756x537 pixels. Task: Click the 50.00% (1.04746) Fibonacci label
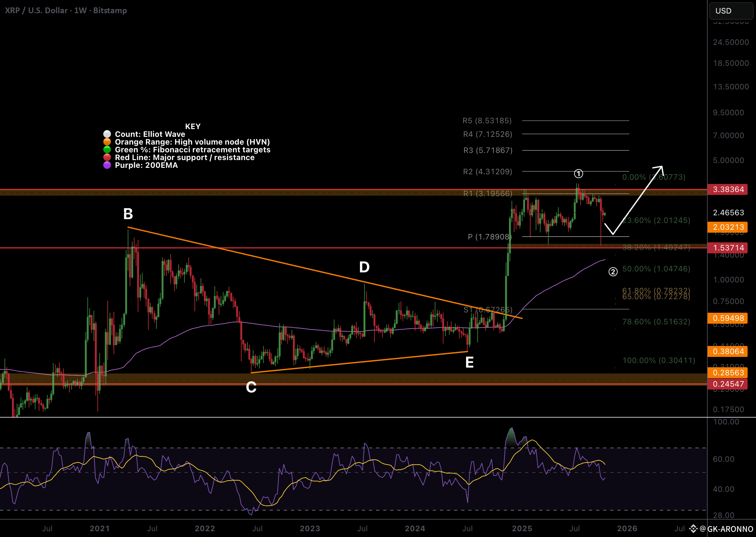click(656, 269)
